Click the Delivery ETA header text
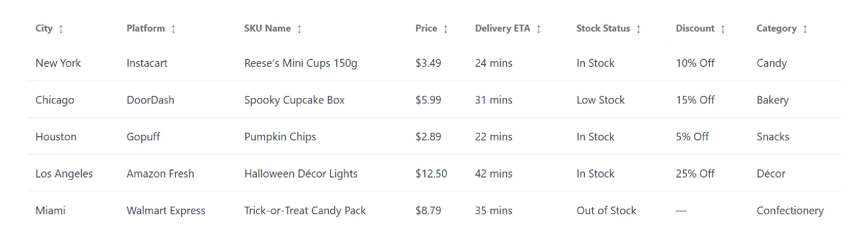 tap(502, 28)
